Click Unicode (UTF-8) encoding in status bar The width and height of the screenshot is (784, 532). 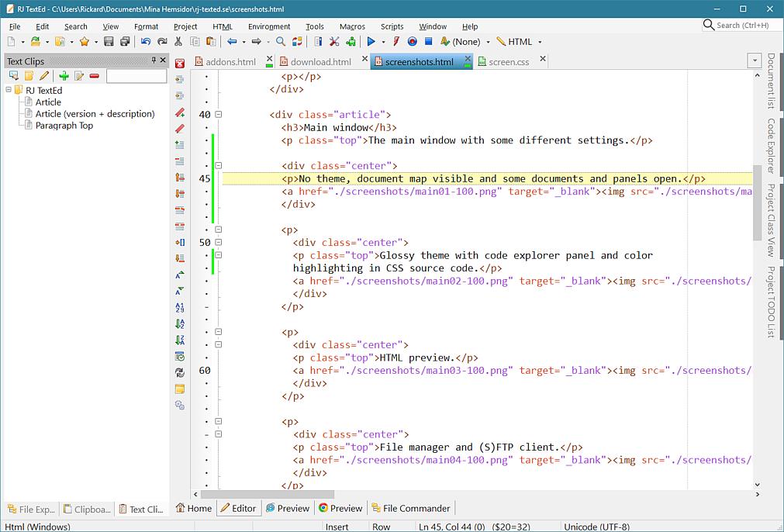[x=596, y=527]
